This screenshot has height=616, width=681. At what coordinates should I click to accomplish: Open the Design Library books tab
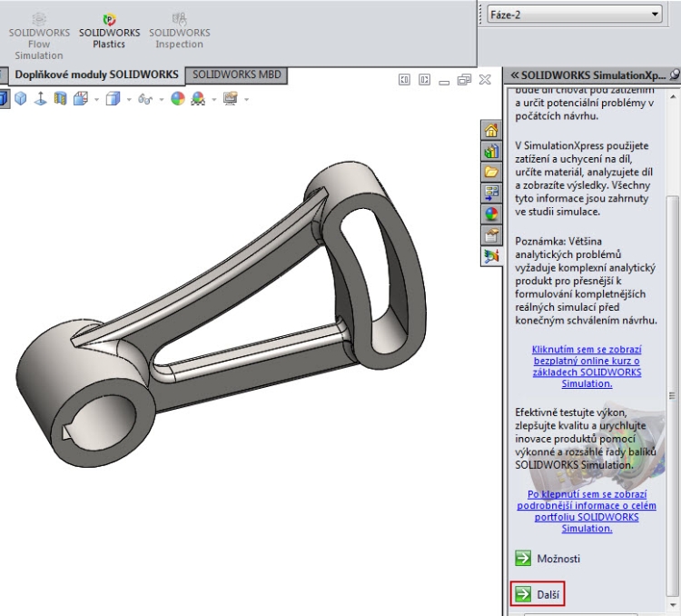[x=491, y=151]
